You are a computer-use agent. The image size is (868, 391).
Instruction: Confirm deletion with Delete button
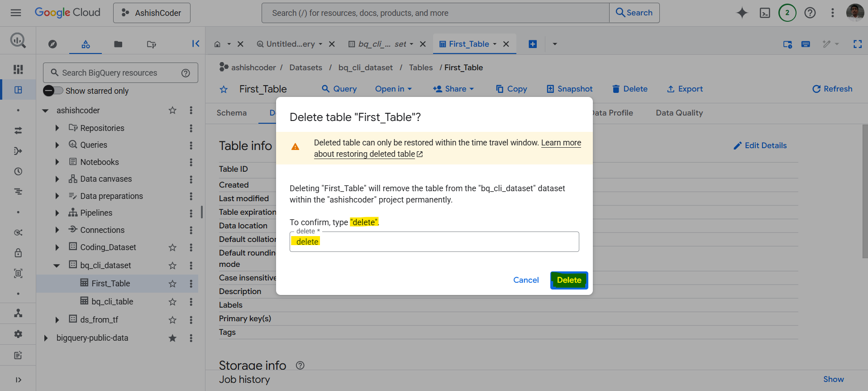point(569,280)
